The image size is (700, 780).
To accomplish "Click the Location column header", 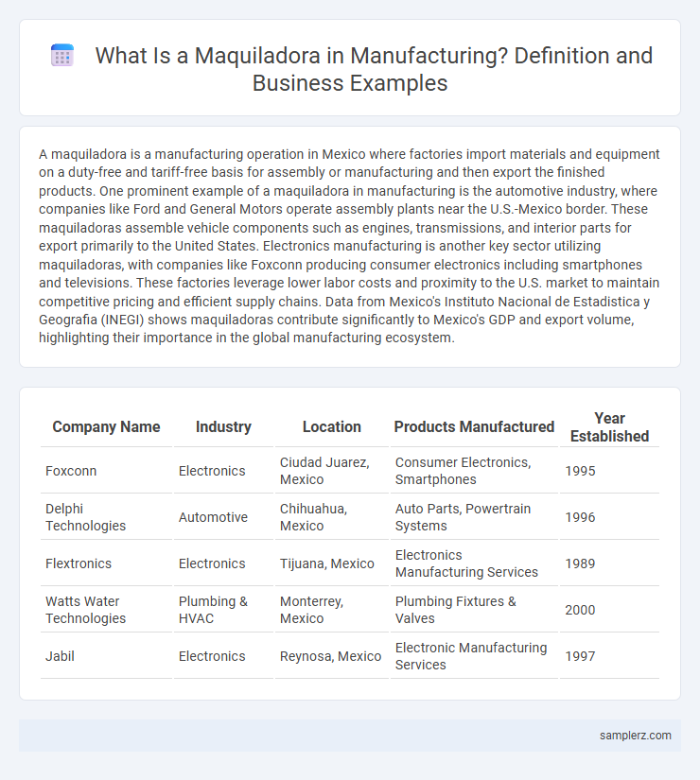I will tap(332, 426).
